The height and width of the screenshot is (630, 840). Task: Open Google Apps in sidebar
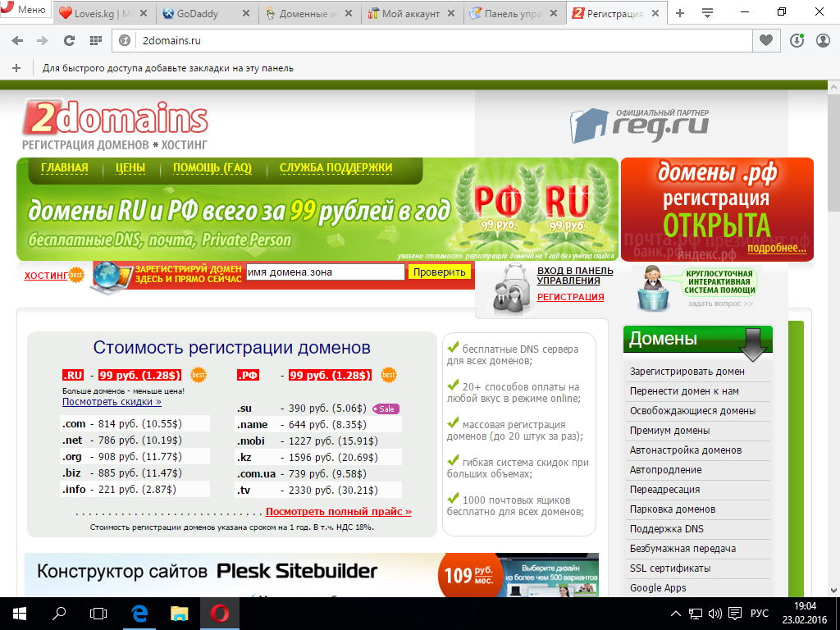[x=658, y=588]
